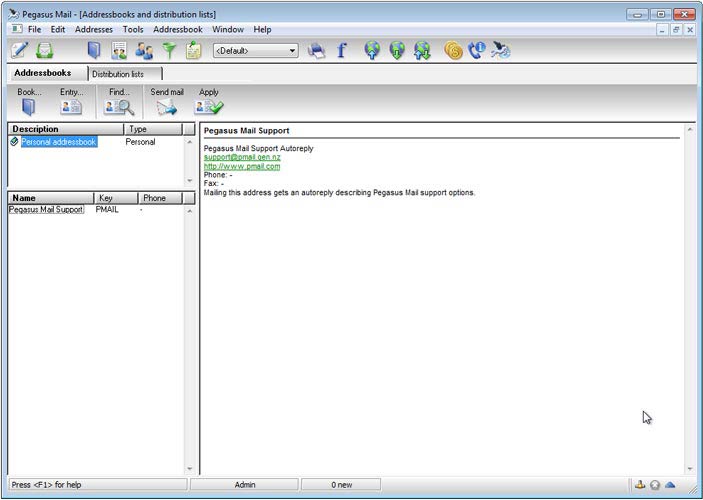Open the green funnel mail filter icon
Screen dimensions: 703x500
[169, 50]
